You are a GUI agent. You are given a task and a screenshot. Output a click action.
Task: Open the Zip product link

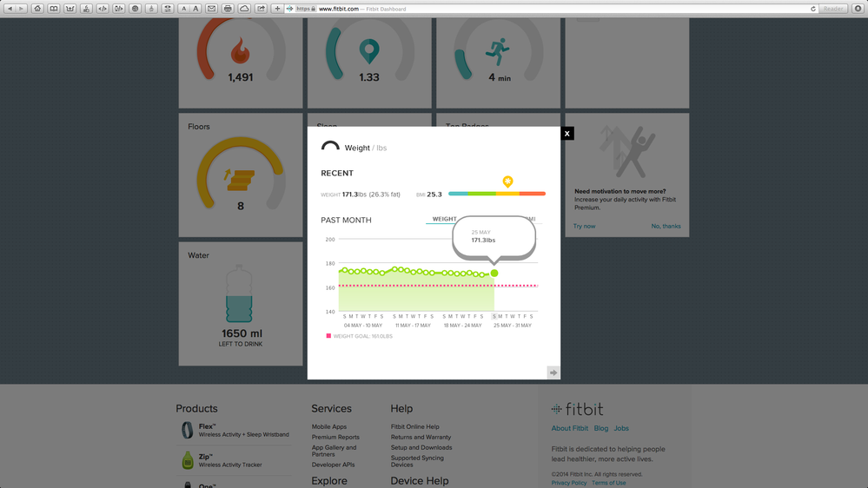click(x=205, y=457)
